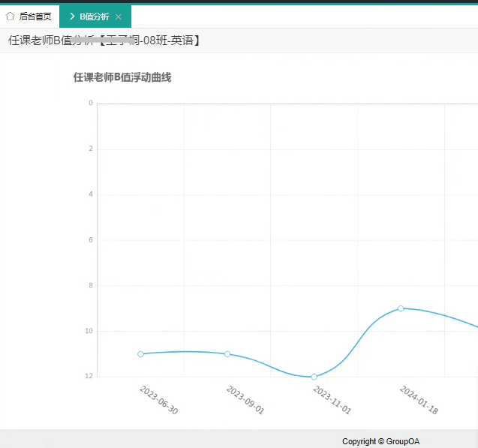478x448 pixels.
Task: Switch to the B值分析 tab
Action: [95, 17]
